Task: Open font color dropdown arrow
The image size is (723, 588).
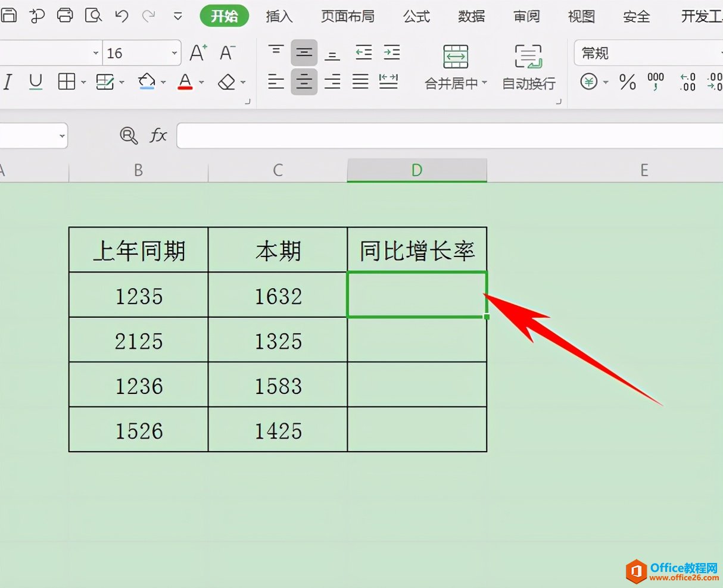Action: tap(201, 82)
